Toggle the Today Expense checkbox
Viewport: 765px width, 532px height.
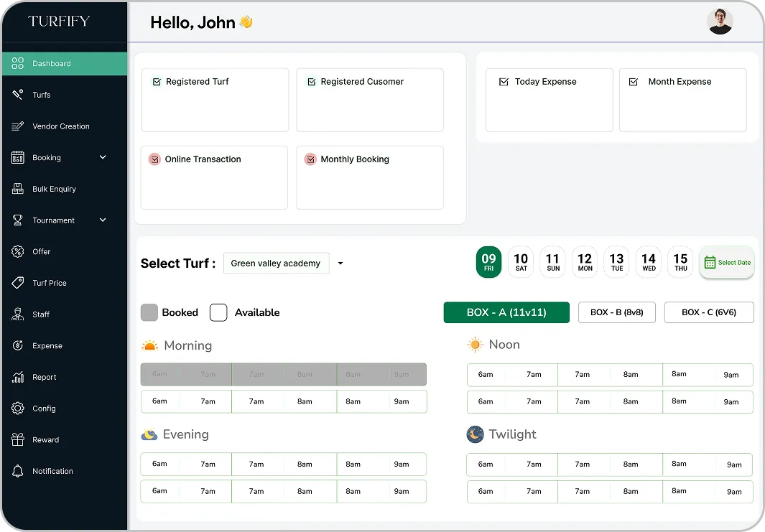point(504,81)
